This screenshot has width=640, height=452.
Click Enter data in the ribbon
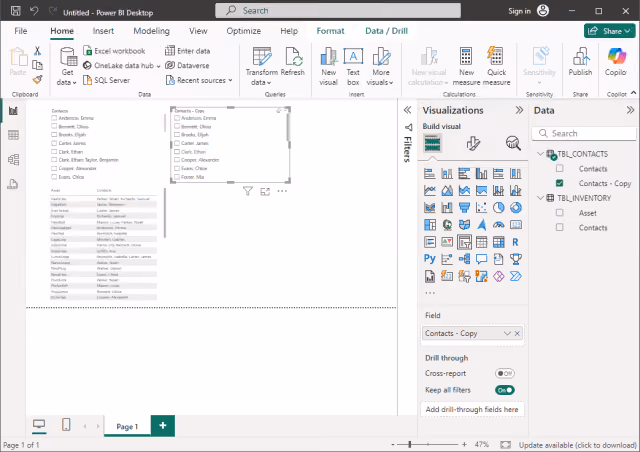(188, 51)
